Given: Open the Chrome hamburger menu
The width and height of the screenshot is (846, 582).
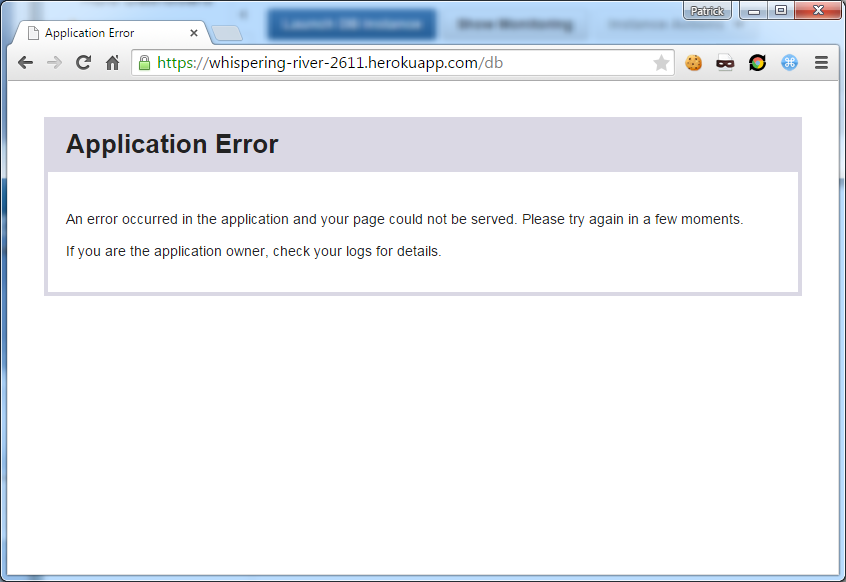Looking at the screenshot, I should click(821, 63).
